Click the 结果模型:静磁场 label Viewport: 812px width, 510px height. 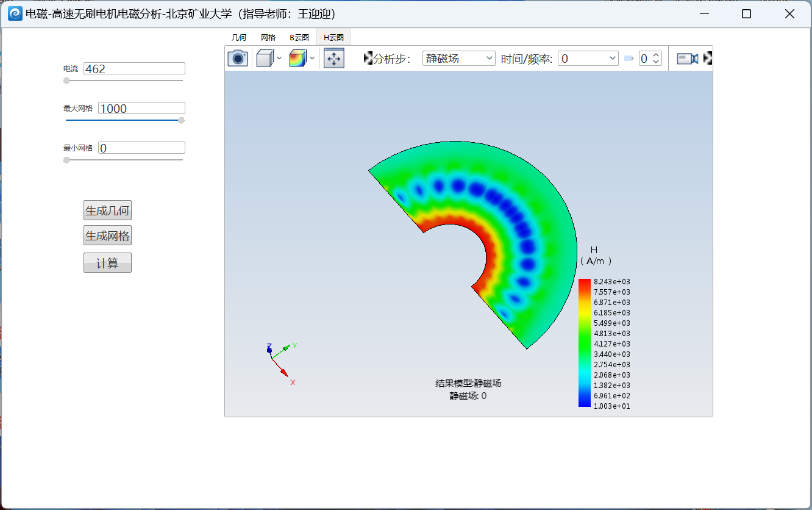pos(468,383)
